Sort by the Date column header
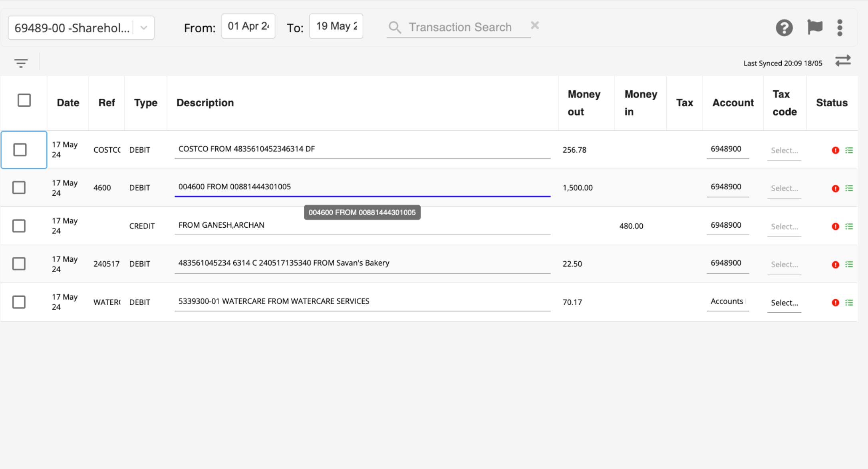 point(68,103)
